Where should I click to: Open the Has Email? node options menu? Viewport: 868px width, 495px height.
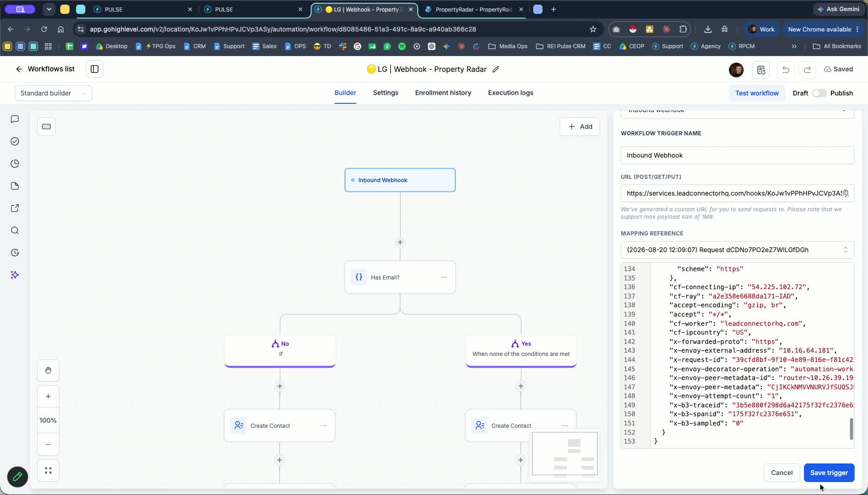tap(444, 277)
